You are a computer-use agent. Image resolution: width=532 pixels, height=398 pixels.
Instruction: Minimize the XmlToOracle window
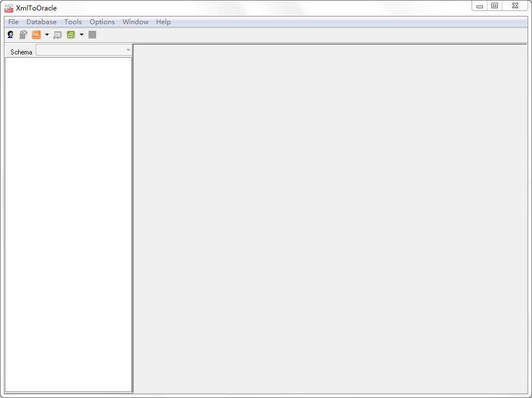(480, 6)
